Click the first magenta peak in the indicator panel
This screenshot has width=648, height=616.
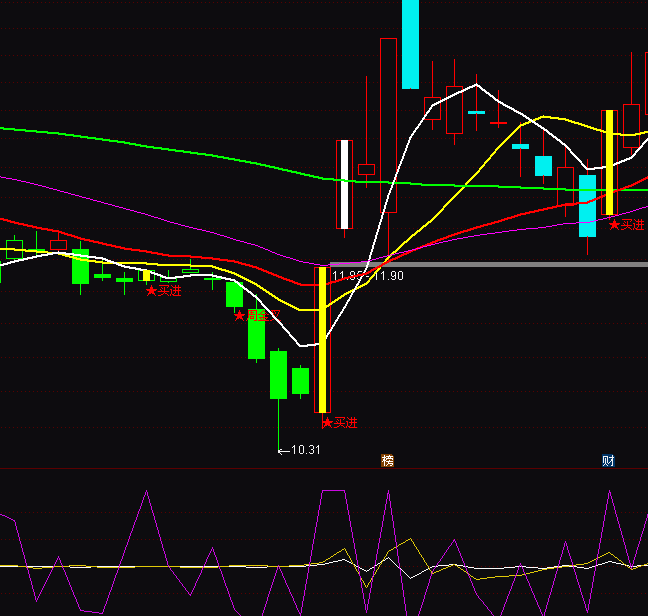147,492
